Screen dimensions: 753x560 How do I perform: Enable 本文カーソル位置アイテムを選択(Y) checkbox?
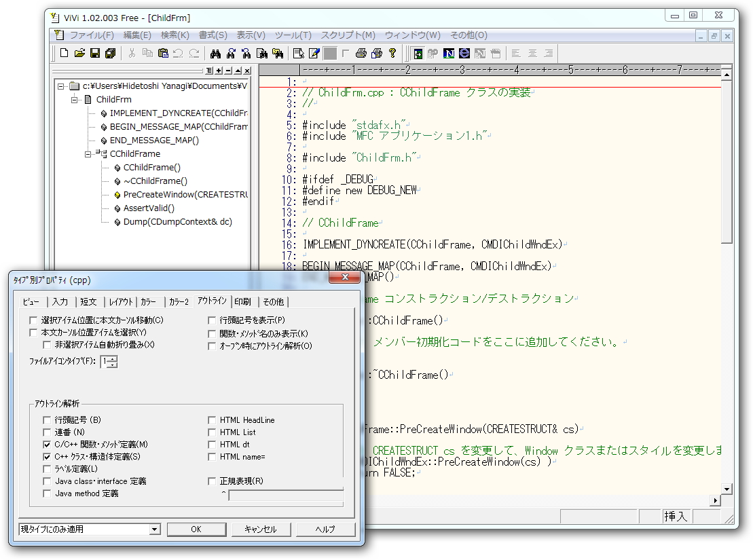[33, 333]
